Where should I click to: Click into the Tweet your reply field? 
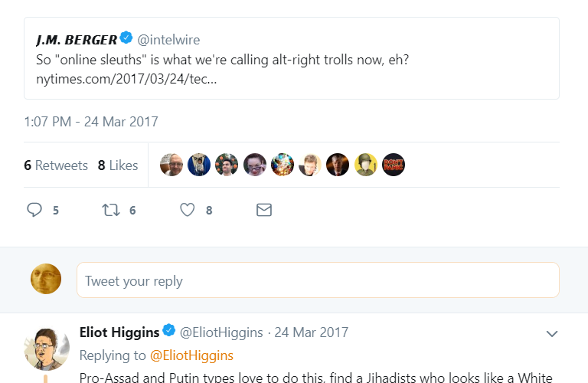click(x=318, y=281)
